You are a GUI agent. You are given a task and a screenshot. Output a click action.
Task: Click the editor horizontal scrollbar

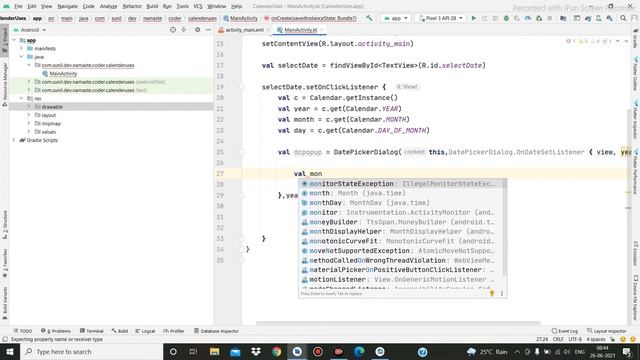pyautogui.click(x=398, y=323)
